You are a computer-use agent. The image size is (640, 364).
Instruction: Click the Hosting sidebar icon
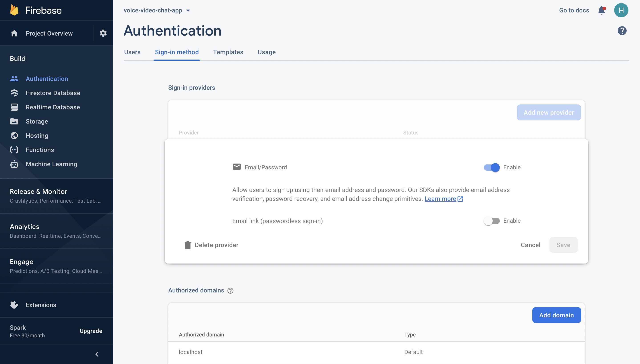14,135
